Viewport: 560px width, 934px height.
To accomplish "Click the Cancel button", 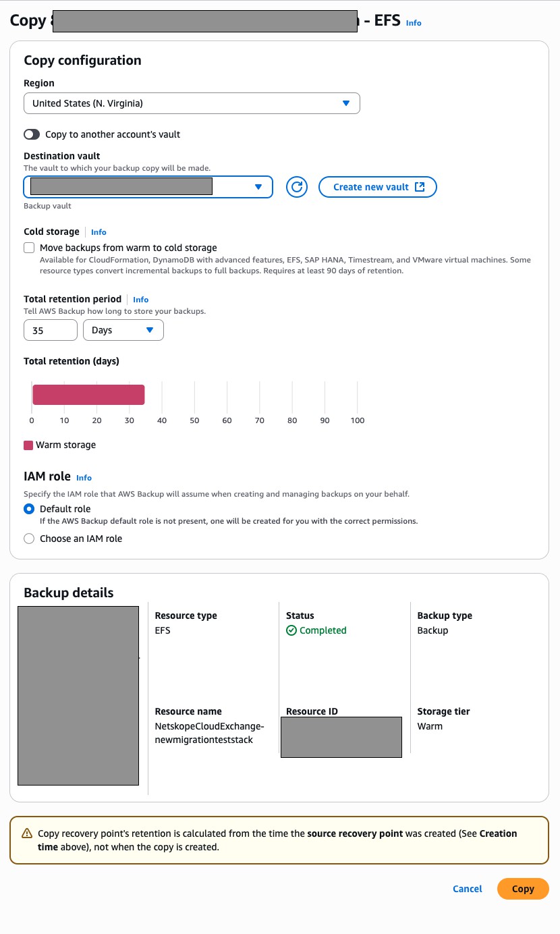I will pyautogui.click(x=468, y=889).
